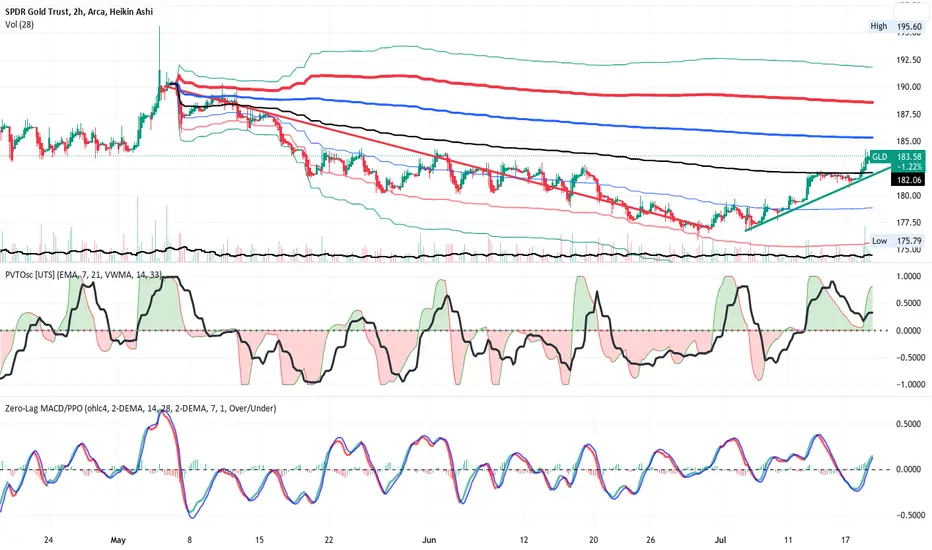Click the SPDR Gold Trust chart title
932x550 pixels.
coord(78,11)
